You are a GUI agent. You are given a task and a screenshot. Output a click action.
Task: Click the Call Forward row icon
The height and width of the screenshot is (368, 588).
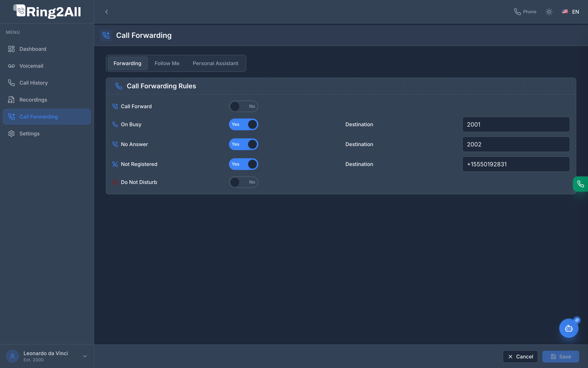tap(115, 106)
